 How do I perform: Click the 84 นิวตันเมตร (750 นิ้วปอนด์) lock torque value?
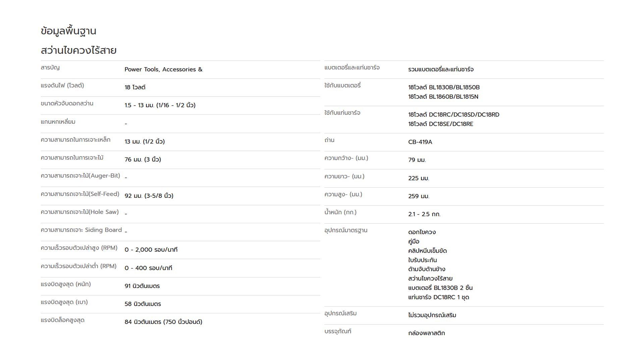point(163,322)
